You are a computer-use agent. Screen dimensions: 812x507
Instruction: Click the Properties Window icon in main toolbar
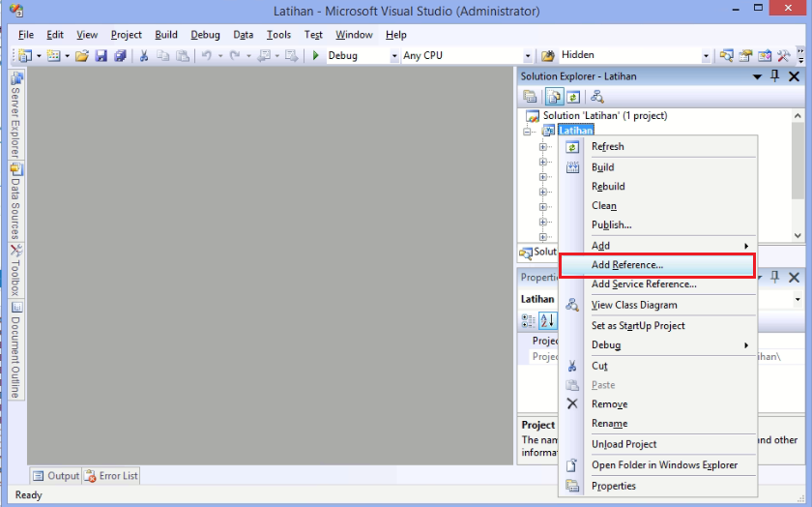pos(745,55)
